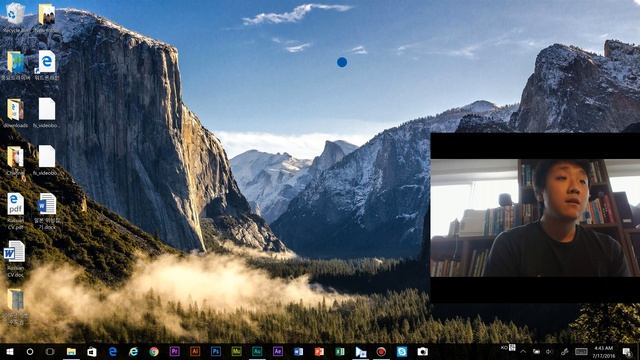Image resolution: width=640 pixels, height=360 pixels.
Task: Open Task View from the taskbar
Action: 50,351
